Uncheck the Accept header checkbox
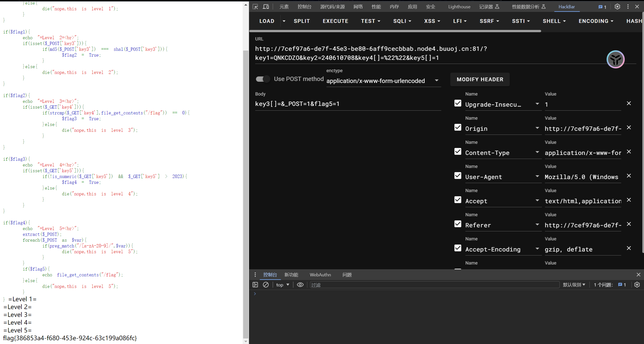The image size is (644, 344). pos(458,200)
